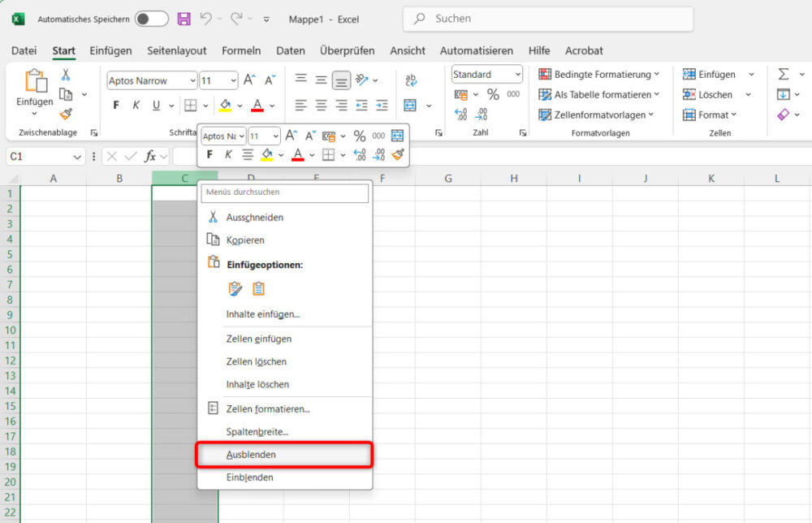The height and width of the screenshot is (523, 812).
Task: Apply the Percent number format
Action: (493, 94)
